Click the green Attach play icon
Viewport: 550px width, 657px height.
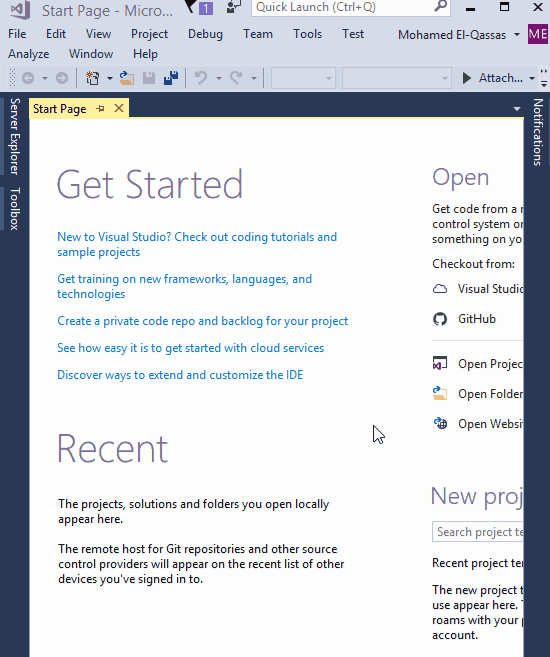(x=467, y=78)
